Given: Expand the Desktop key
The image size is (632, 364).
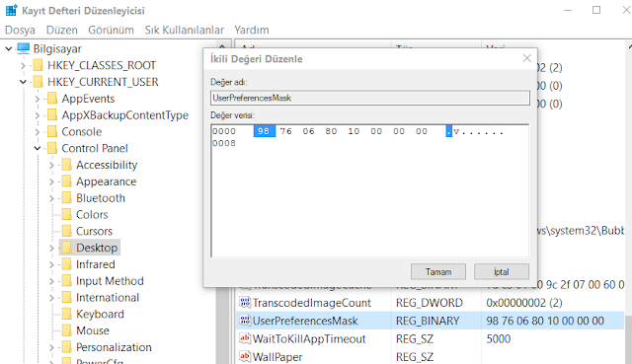Looking at the screenshot, I should 51,248.
